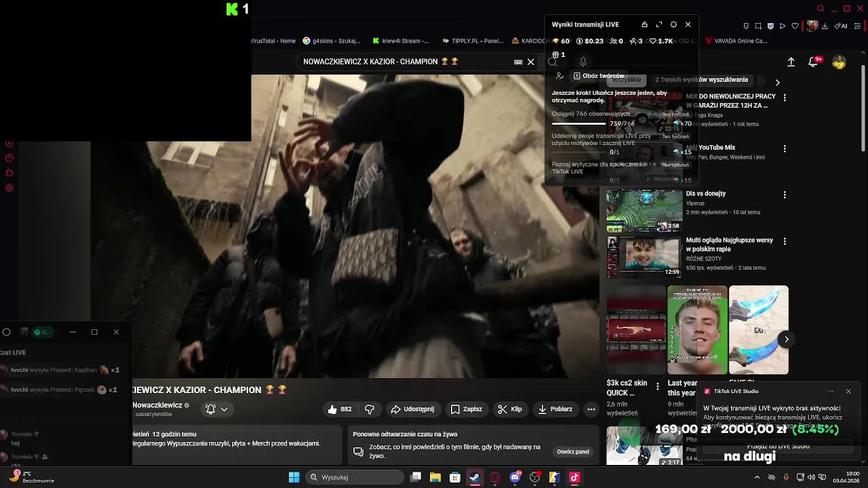Image resolution: width=868 pixels, height=488 pixels.
Task: Click the YouTube voice search microphone
Action: tap(583, 62)
